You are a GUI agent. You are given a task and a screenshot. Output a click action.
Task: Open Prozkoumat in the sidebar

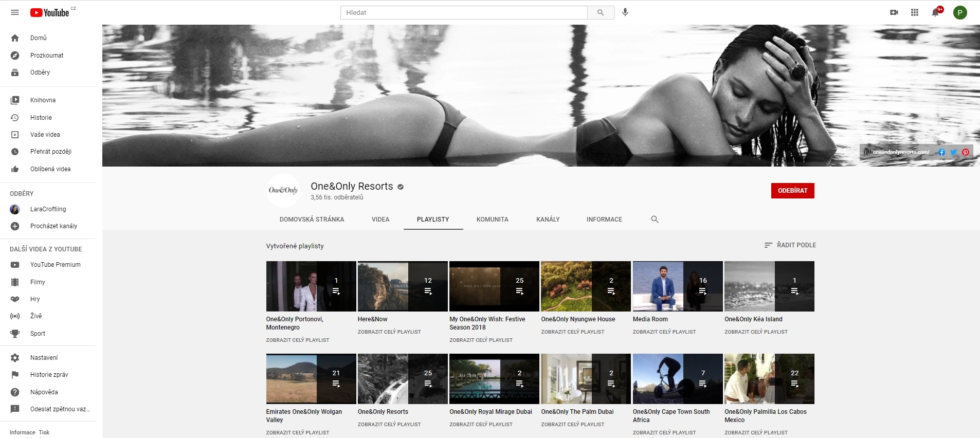48,56
